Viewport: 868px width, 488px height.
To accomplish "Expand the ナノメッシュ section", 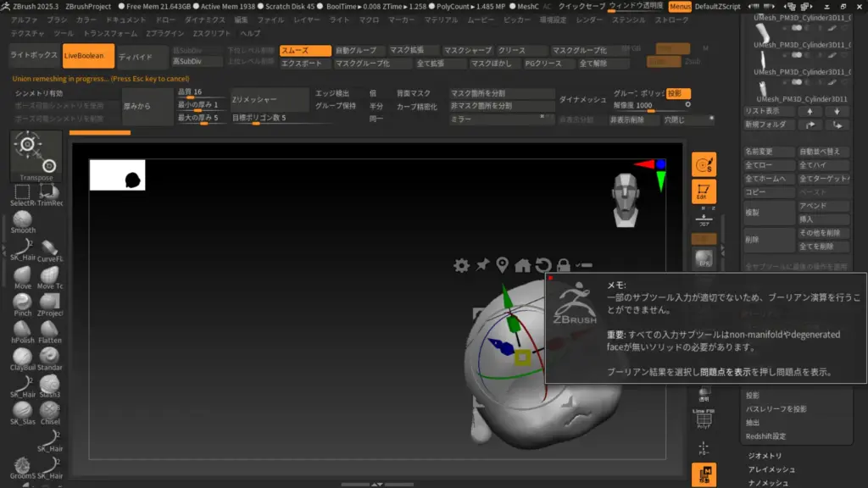I will tap(768, 483).
